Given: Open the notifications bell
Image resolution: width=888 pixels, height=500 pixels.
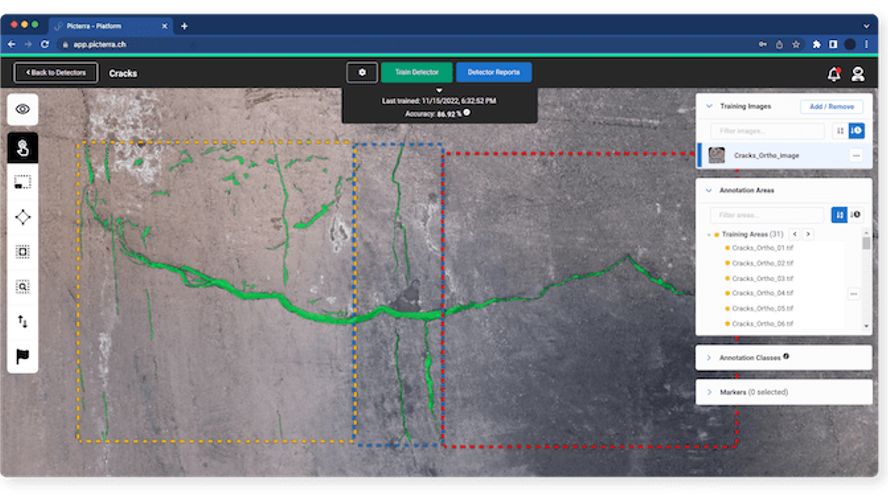Looking at the screenshot, I should [833, 73].
